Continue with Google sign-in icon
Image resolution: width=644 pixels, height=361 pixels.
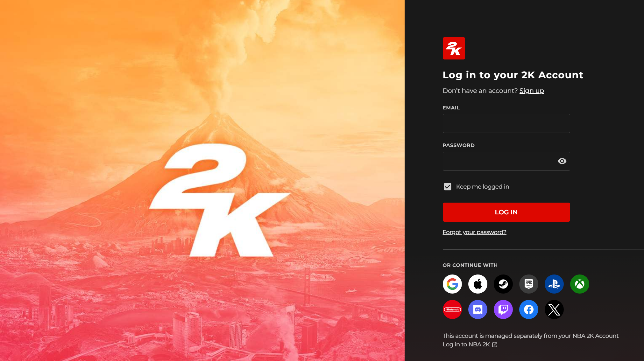(x=452, y=284)
